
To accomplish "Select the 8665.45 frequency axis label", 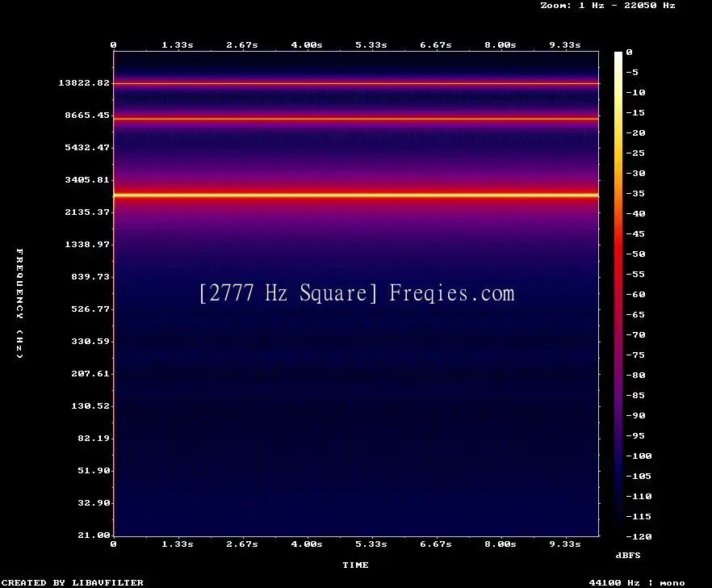I will pyautogui.click(x=87, y=115).
